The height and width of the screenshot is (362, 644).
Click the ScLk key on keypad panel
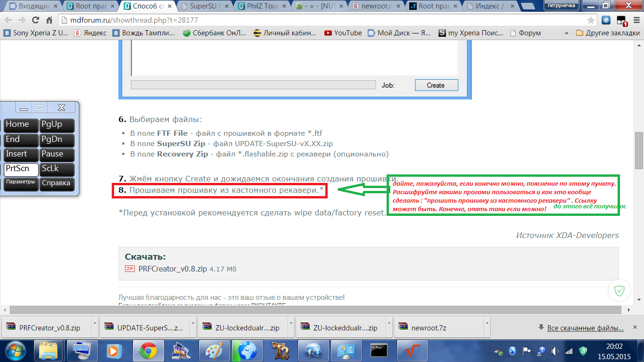(57, 169)
